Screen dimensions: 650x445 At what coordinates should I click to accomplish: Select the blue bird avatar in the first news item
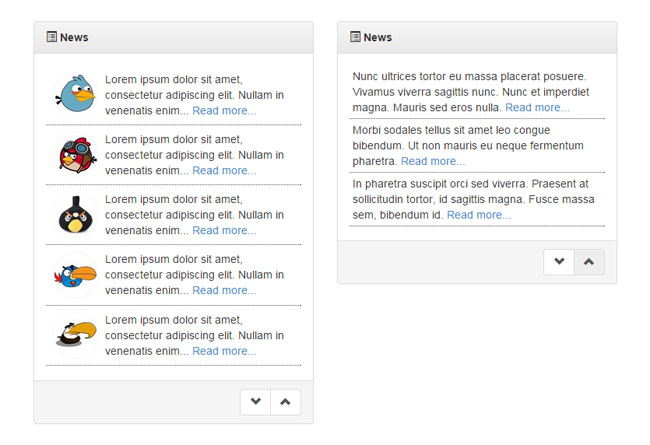coord(75,95)
